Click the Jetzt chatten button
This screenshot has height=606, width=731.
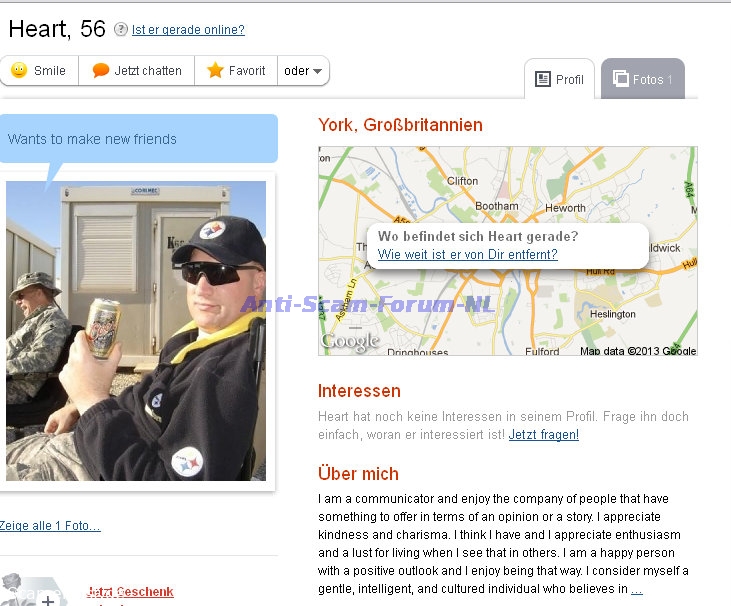point(137,71)
